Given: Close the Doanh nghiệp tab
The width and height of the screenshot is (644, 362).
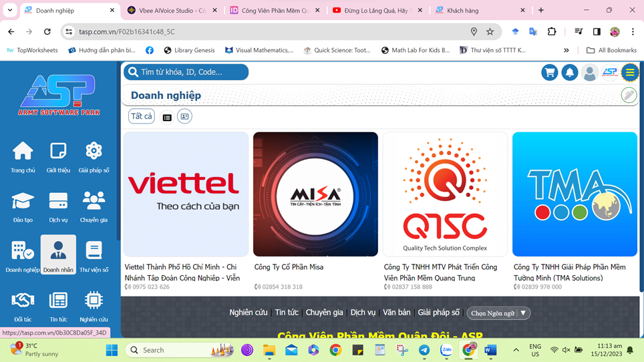Looking at the screenshot, I should [112, 10].
